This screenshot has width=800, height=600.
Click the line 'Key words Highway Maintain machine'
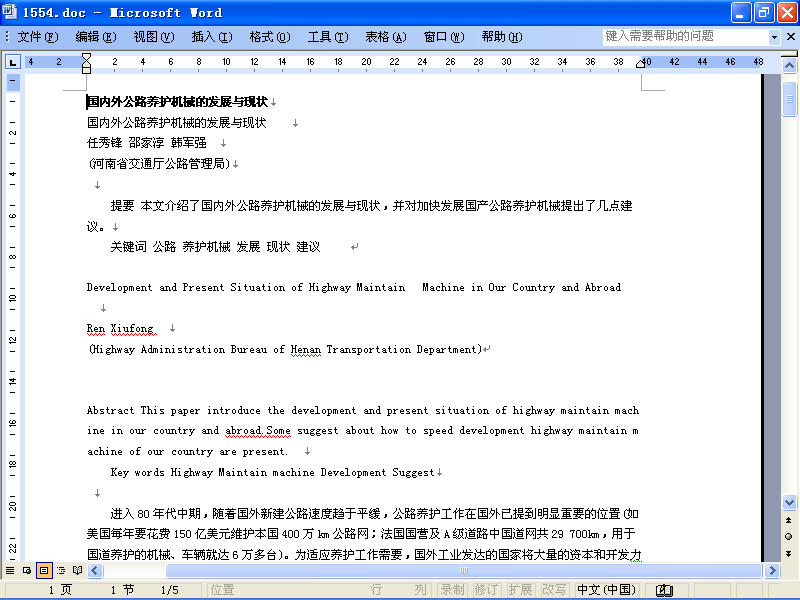coord(272,472)
